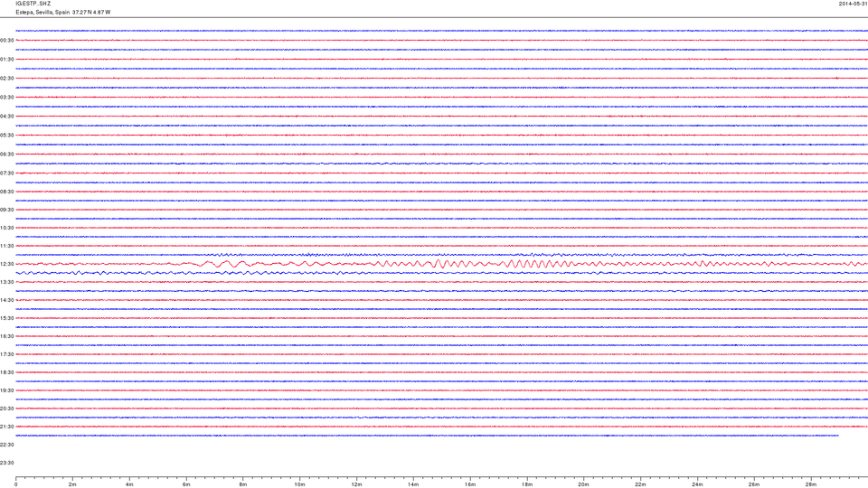868x488 pixels.
Task: Click the 6m tick on time axis
Action: pos(186,484)
